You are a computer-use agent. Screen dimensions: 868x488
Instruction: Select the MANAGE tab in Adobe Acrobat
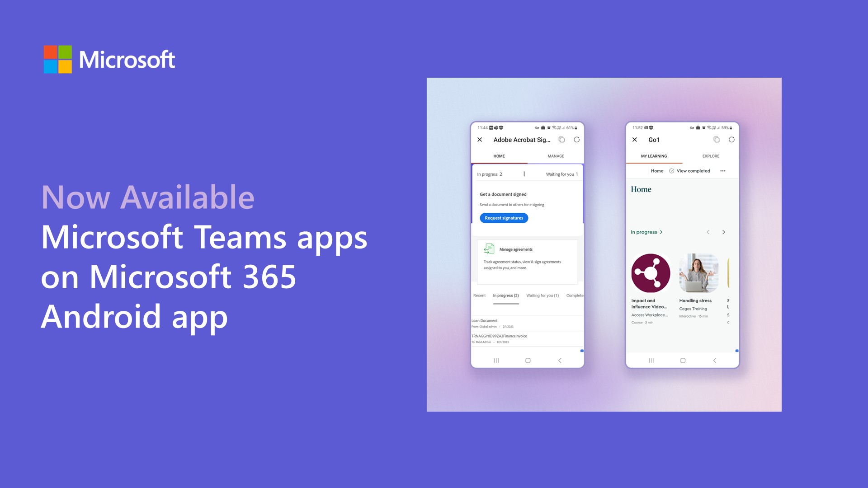coord(555,155)
